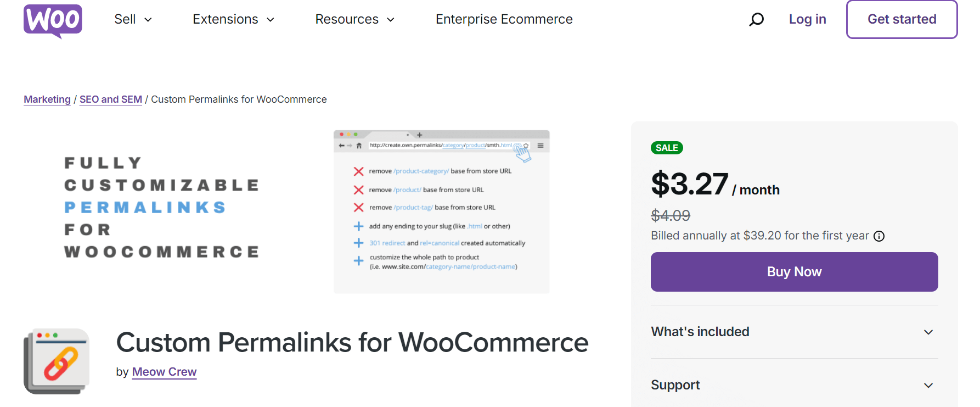Click the hamburger menu in banner browser
The width and height of the screenshot is (980, 407).
[x=540, y=146]
